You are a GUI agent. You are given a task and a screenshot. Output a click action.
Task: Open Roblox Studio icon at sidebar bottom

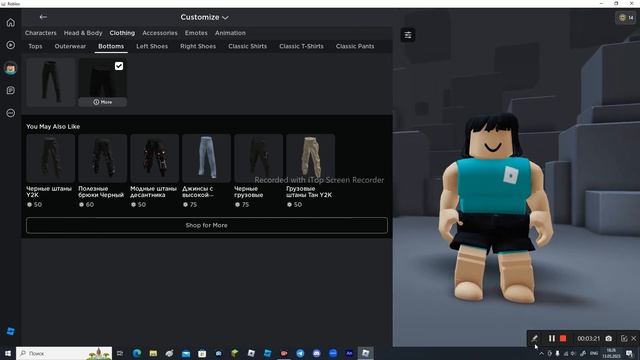coord(11,331)
